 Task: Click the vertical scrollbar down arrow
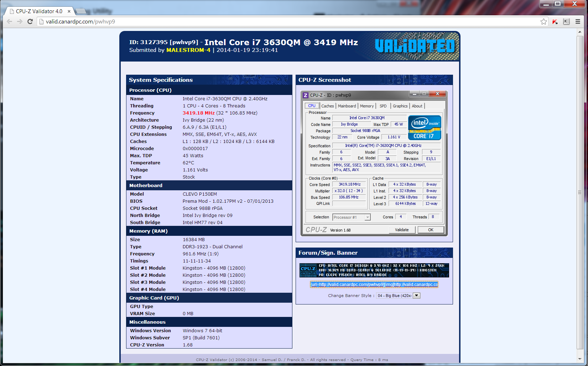[580, 359]
